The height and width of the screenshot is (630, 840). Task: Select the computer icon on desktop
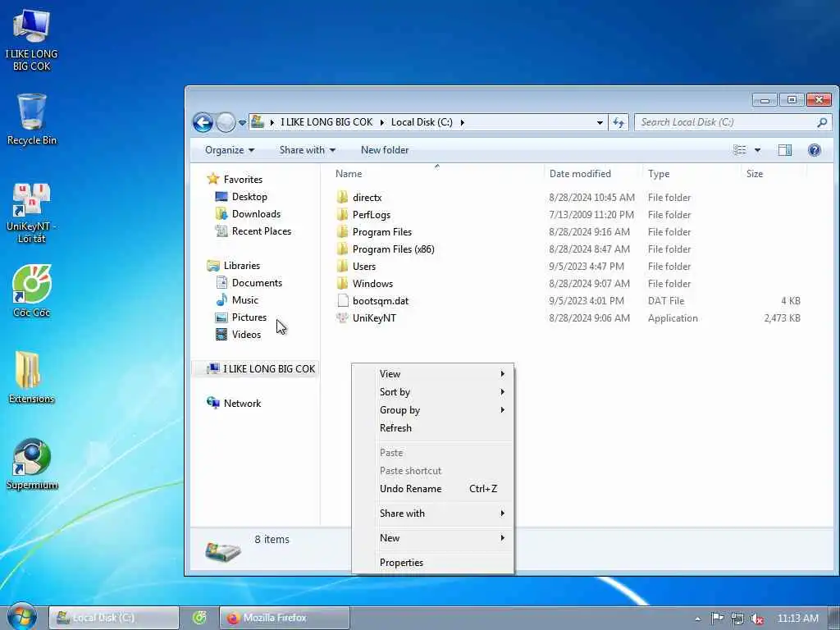click(32, 39)
